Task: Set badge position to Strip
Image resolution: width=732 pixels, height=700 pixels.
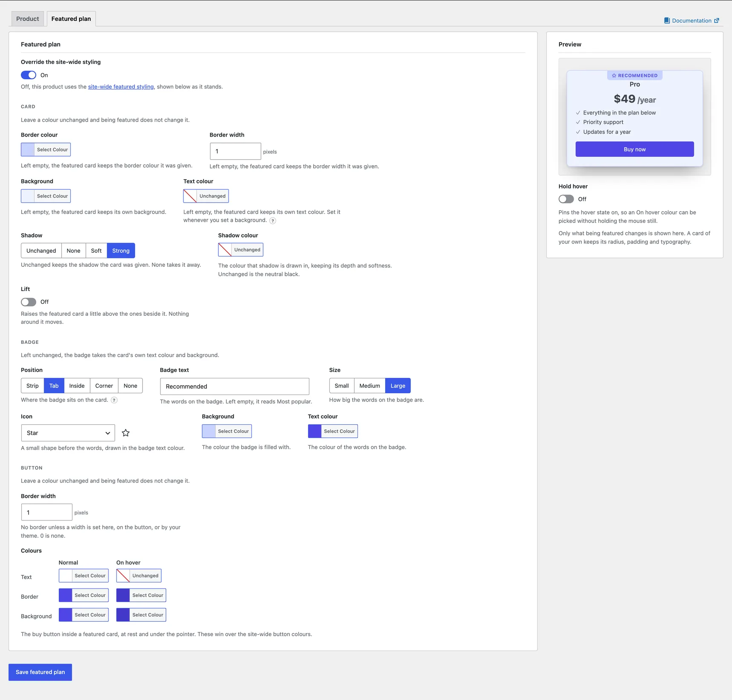Action: (32, 386)
